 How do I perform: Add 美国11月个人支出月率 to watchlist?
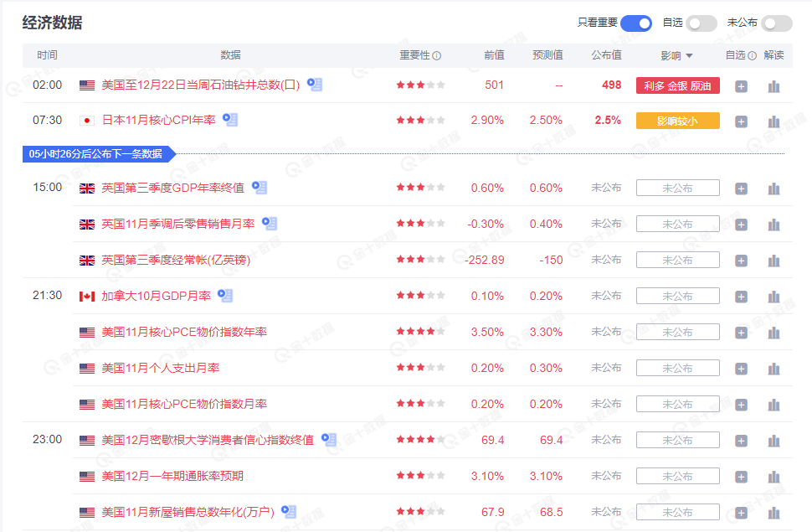click(741, 369)
